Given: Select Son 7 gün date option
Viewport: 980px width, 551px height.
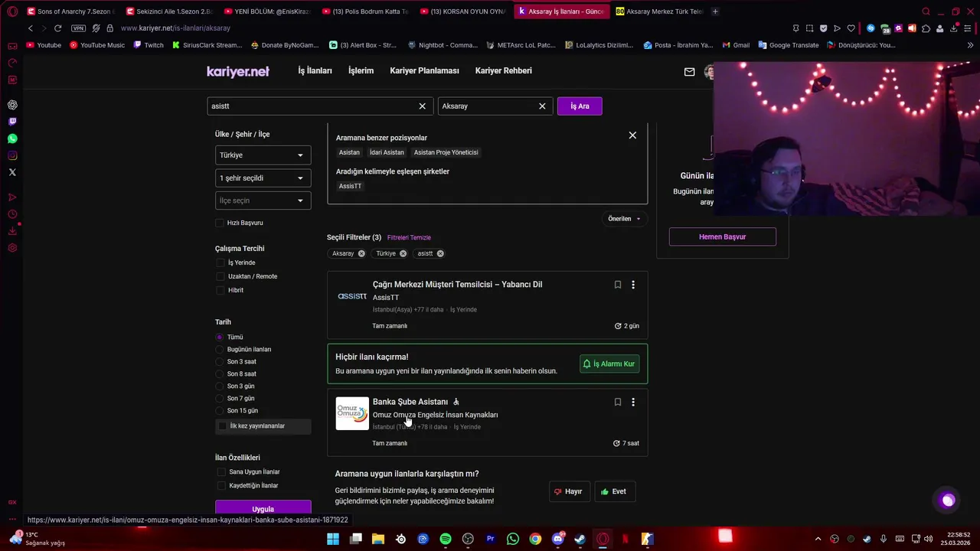Looking at the screenshot, I should (220, 398).
